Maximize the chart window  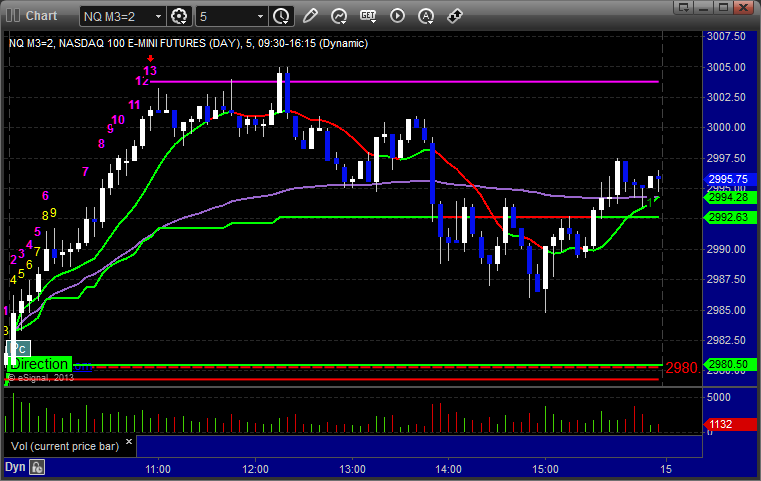724,7
